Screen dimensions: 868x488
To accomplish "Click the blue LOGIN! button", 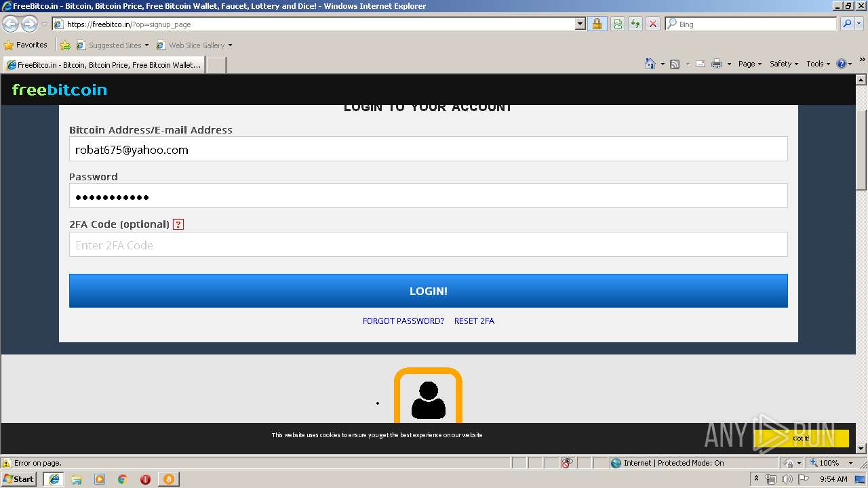I will [429, 291].
